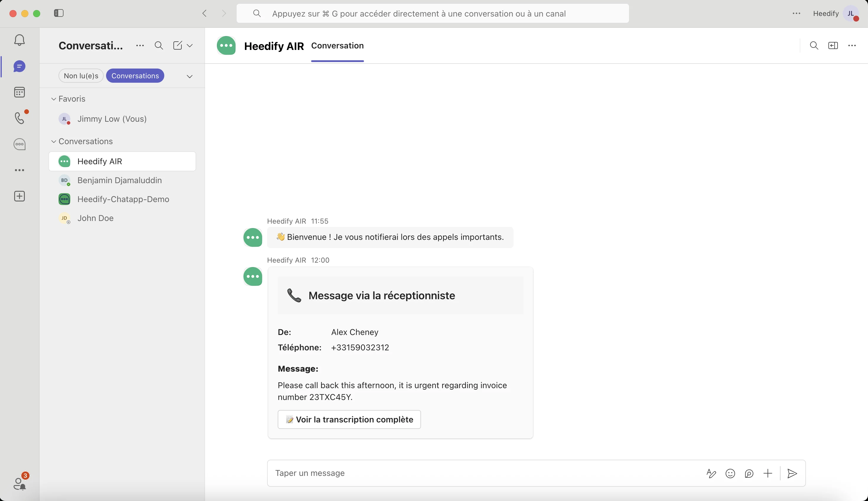Viewport: 868px width, 501px height.
Task: Open actions and apps plus in compose box
Action: click(x=768, y=474)
